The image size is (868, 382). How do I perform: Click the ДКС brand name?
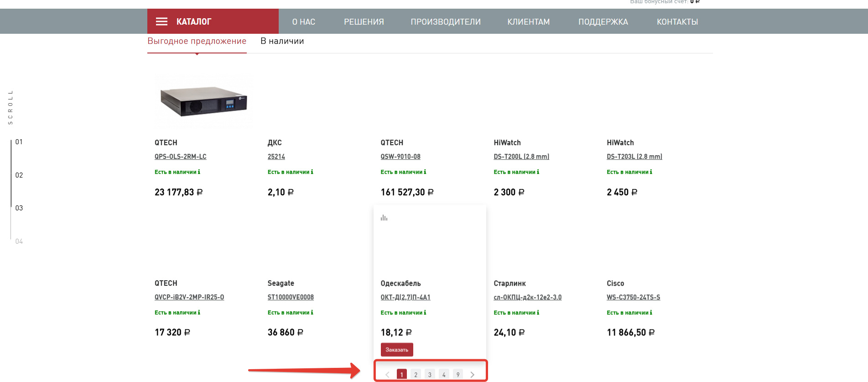tap(275, 143)
